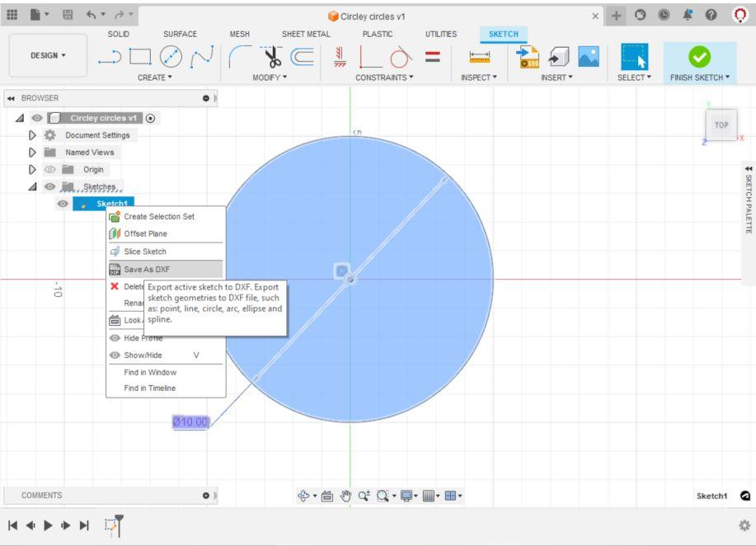This screenshot has height=546, width=756.
Task: Expand the Document Settings node
Action: point(32,135)
